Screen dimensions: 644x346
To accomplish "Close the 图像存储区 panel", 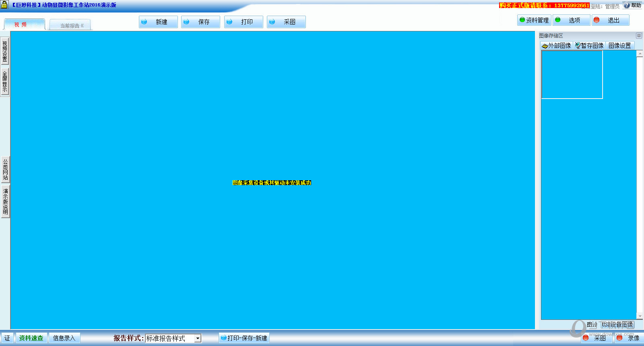I will pos(639,35).
